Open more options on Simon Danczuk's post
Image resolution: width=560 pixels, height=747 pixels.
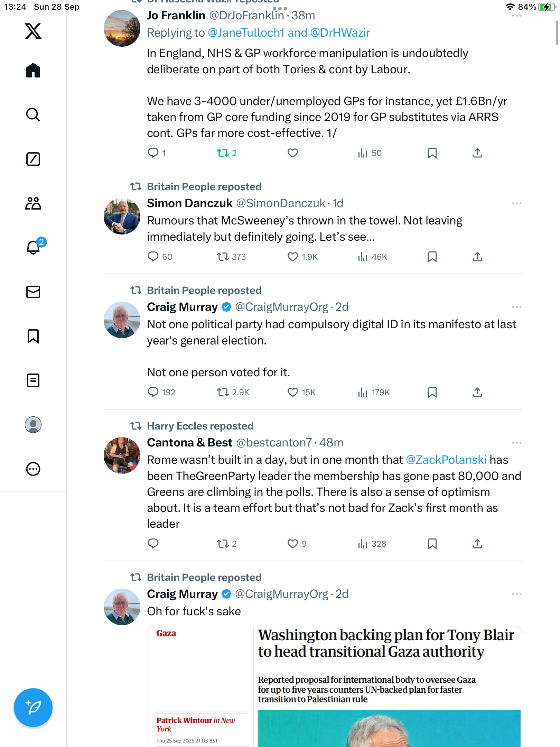[516, 203]
